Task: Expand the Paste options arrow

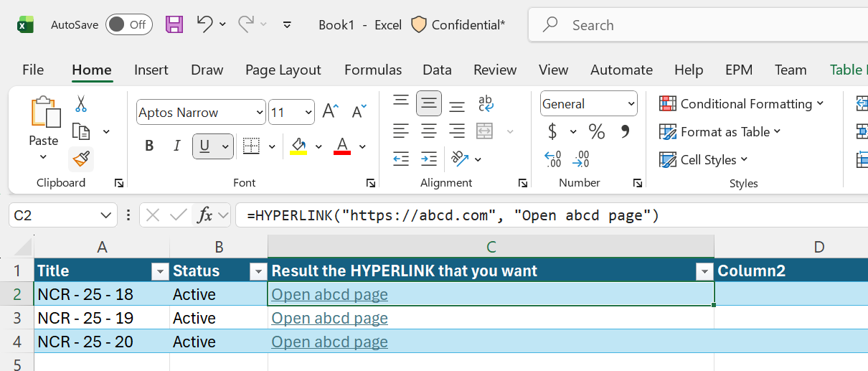Action: point(43,157)
